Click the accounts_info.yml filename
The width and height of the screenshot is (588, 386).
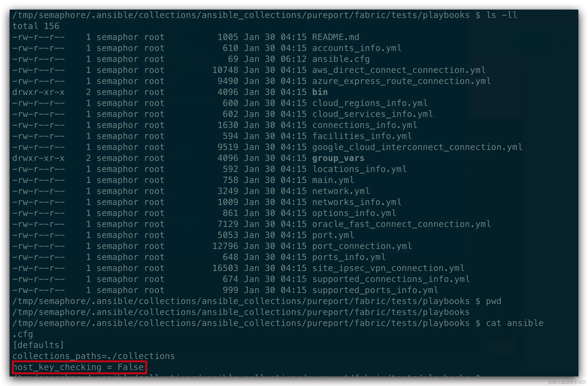click(356, 48)
